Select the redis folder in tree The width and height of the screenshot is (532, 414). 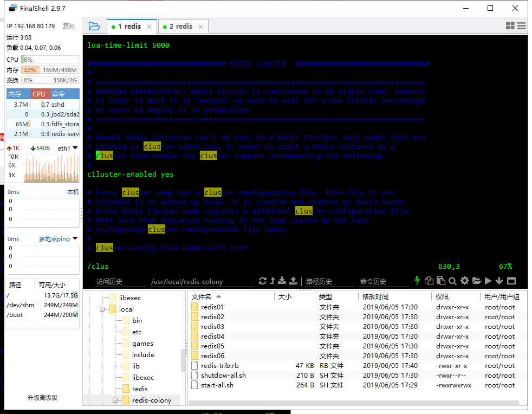135,389
